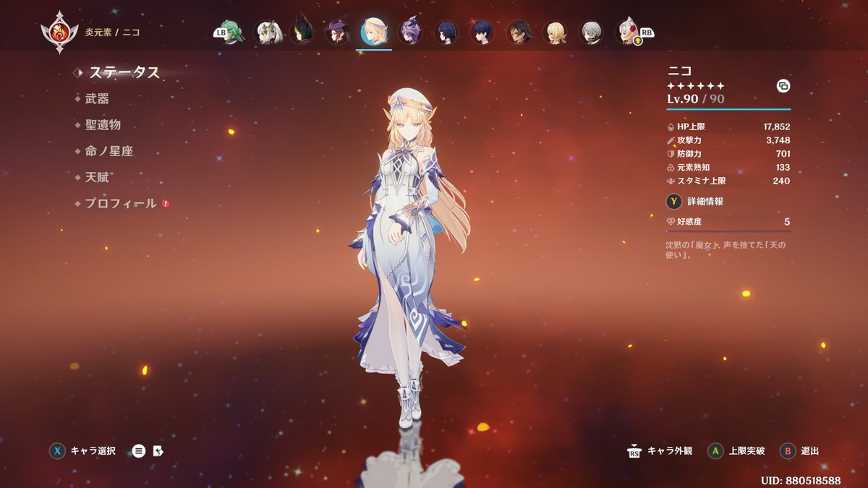Click the six-star rarity row
868x488 pixels.
click(695, 85)
